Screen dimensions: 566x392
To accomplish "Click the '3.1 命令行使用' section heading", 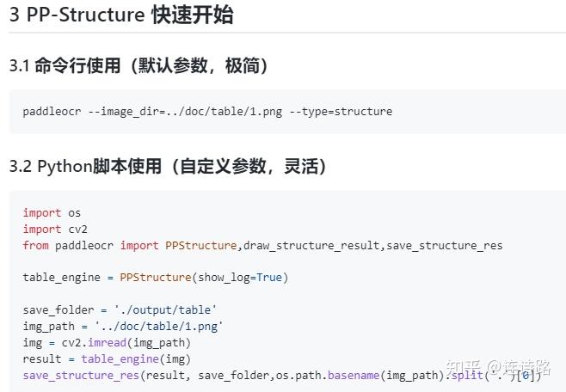I will click(138, 65).
